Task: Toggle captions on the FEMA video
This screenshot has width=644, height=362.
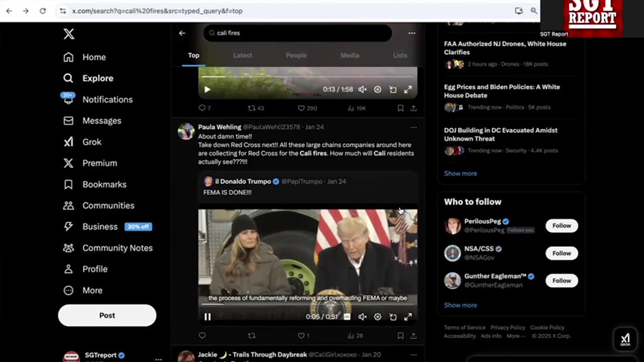Action: click(347, 317)
